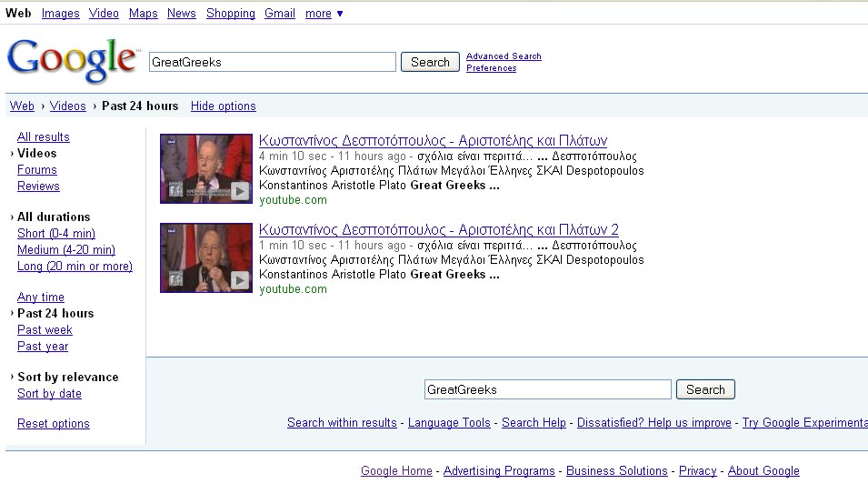Viewport: 868px width, 504px height.
Task: Show All results in sidebar
Action: [x=44, y=137]
